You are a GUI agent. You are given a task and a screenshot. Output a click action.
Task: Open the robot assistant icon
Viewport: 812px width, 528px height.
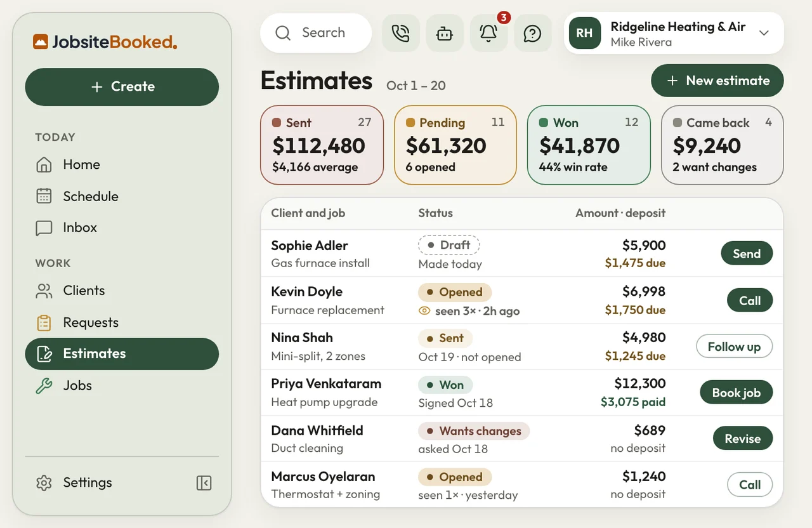pos(445,33)
